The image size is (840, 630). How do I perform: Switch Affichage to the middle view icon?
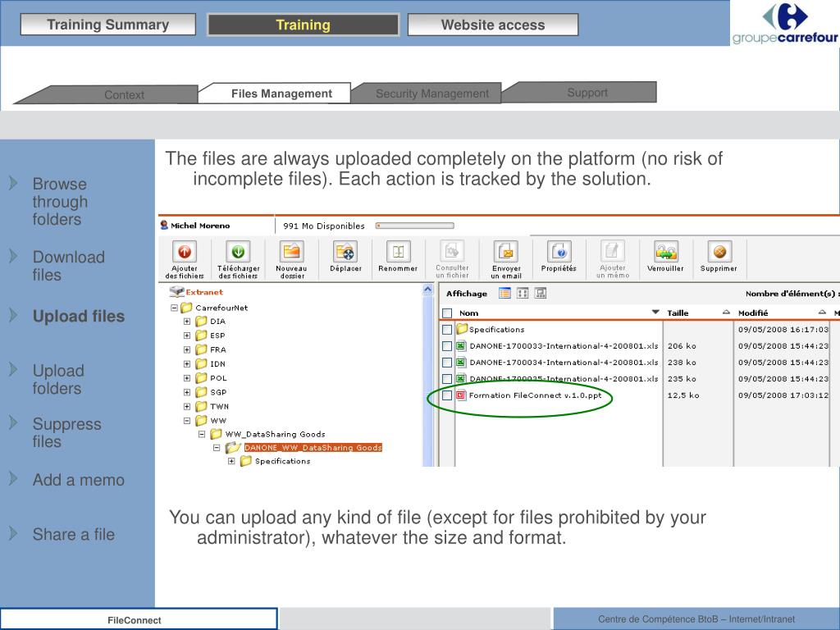(523, 293)
